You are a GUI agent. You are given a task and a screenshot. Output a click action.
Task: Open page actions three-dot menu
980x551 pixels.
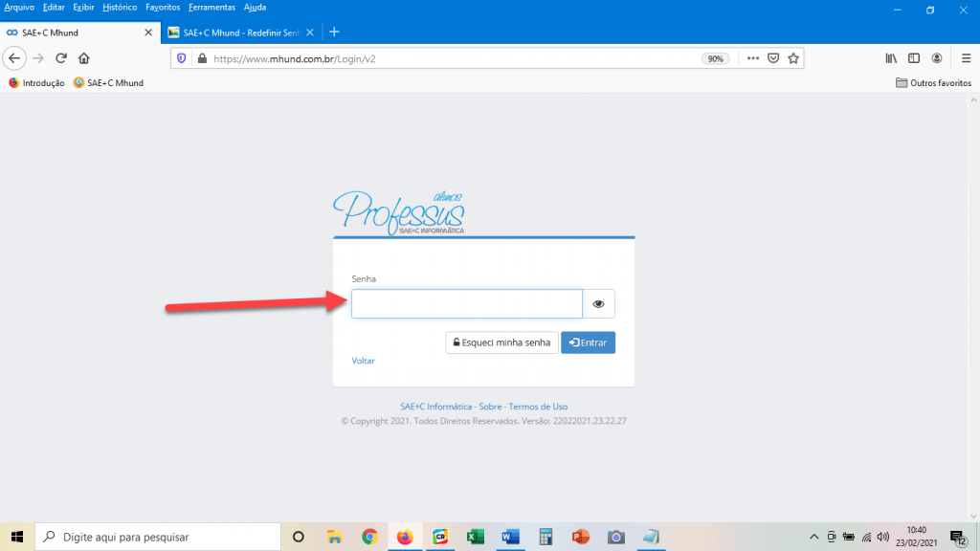(753, 58)
